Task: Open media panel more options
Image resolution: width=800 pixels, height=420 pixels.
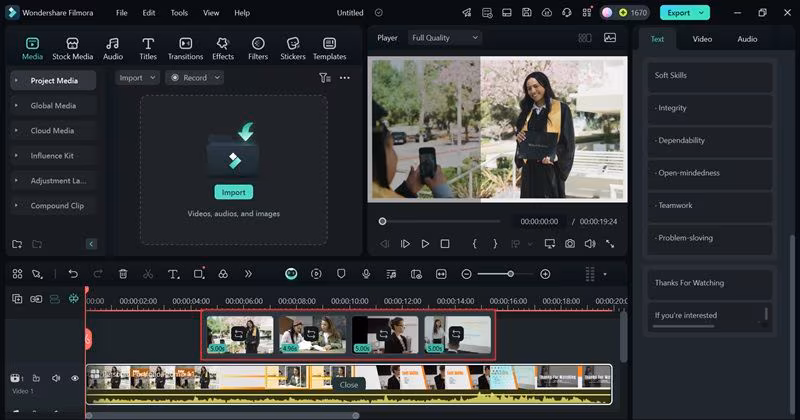Action: tap(345, 78)
